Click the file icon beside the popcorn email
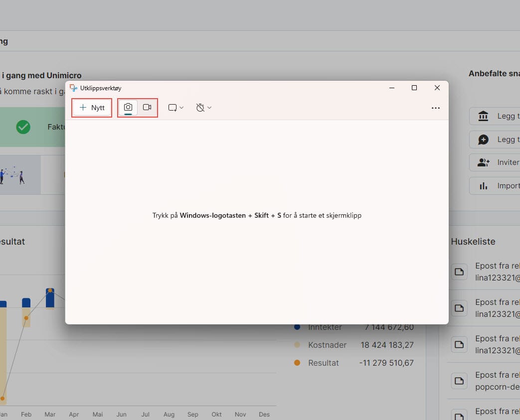This screenshot has height=420, width=520. point(459,381)
